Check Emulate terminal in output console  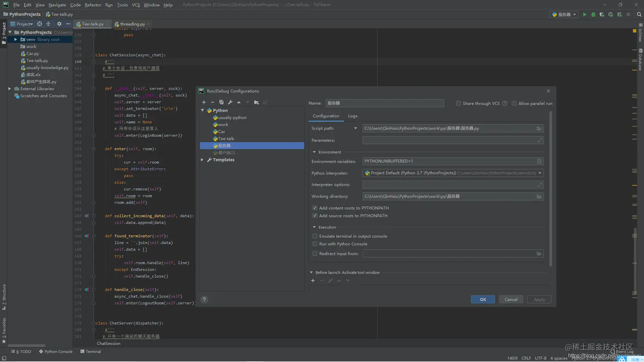click(x=315, y=236)
